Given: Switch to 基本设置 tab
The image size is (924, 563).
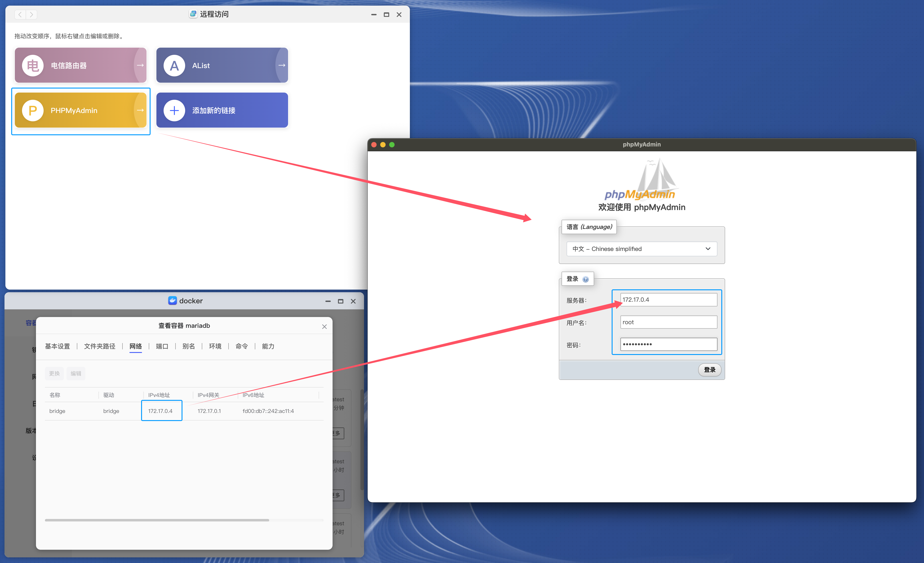Looking at the screenshot, I should pos(57,346).
